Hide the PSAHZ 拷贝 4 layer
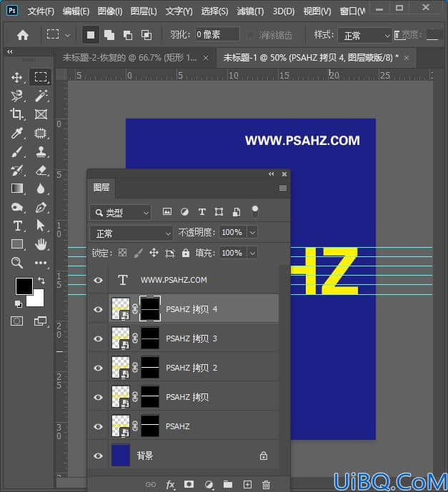The width and height of the screenshot is (448, 492). point(98,309)
